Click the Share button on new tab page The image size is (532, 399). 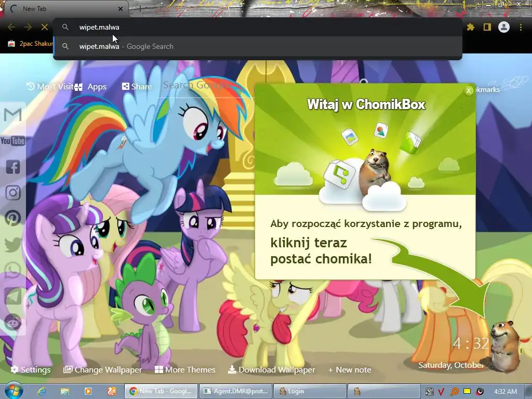(137, 87)
